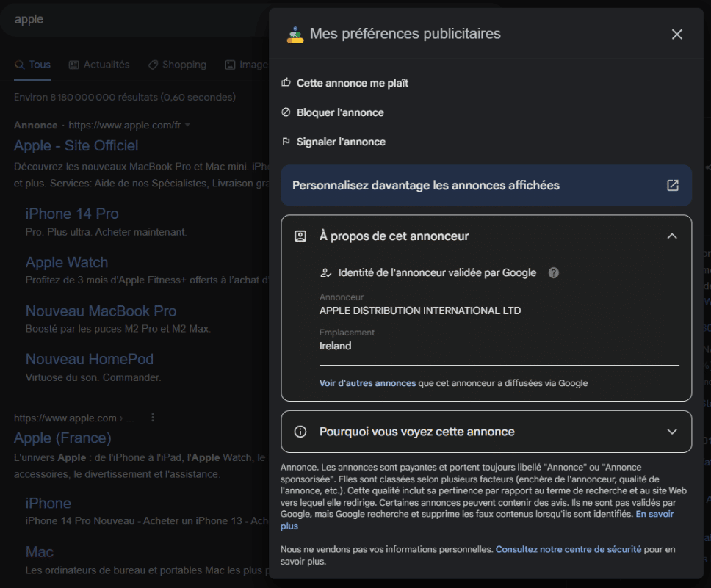Click the search field containing apple
The image size is (711, 588).
[134, 20]
